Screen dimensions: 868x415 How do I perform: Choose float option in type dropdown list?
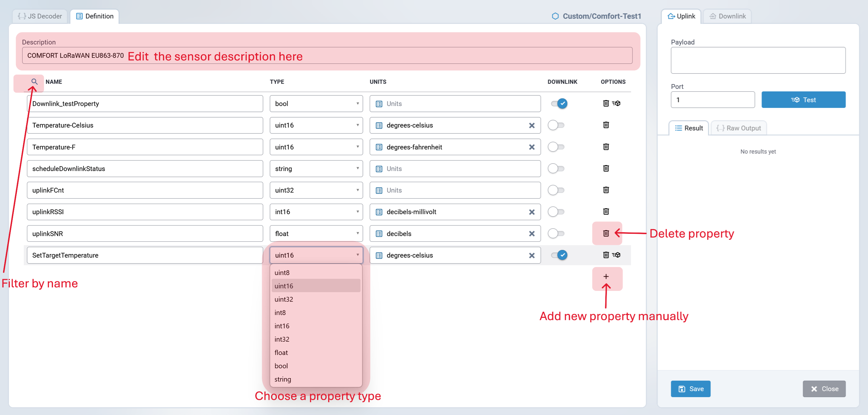point(281,352)
